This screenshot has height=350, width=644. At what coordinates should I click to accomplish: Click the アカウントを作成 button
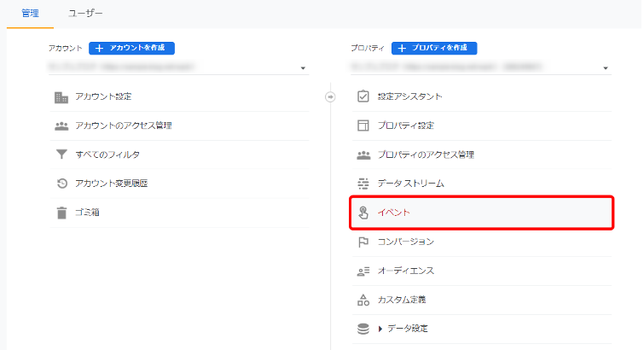click(132, 48)
